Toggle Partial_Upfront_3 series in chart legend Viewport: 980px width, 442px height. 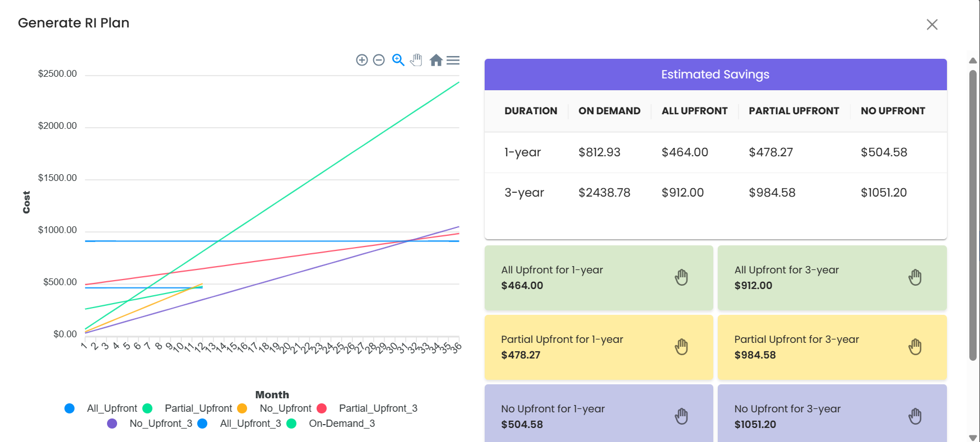pyautogui.click(x=378, y=408)
